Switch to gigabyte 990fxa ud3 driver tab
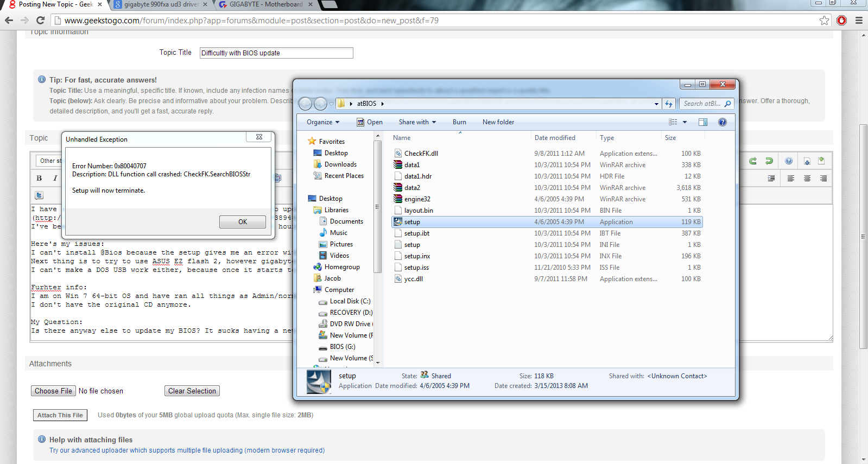The image size is (868, 464). coord(161,4)
